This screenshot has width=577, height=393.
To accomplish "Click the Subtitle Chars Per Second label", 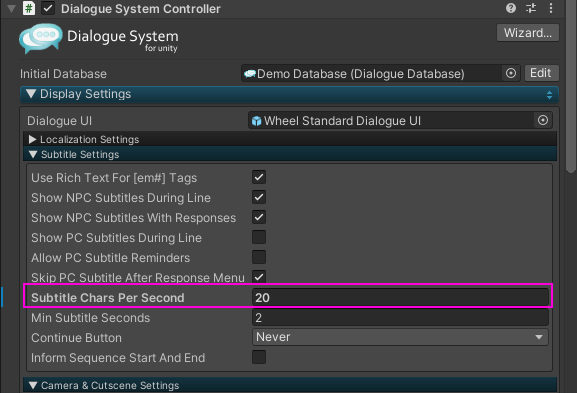I will pos(107,298).
